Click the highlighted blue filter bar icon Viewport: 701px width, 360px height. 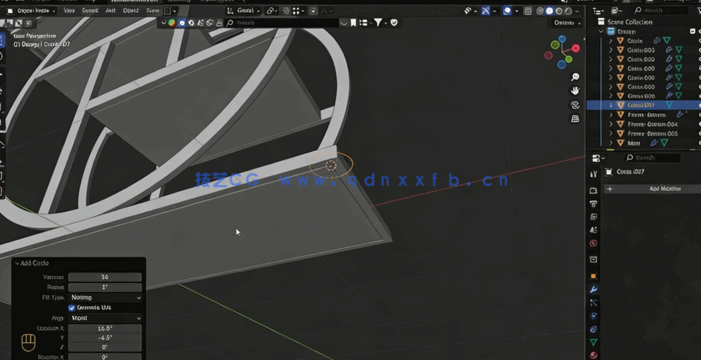(x=182, y=22)
